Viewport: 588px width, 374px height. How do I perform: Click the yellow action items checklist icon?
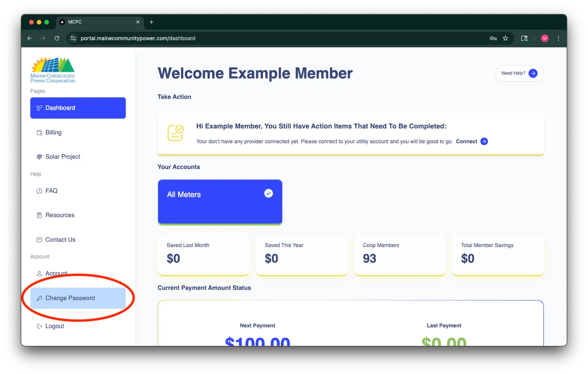point(175,133)
